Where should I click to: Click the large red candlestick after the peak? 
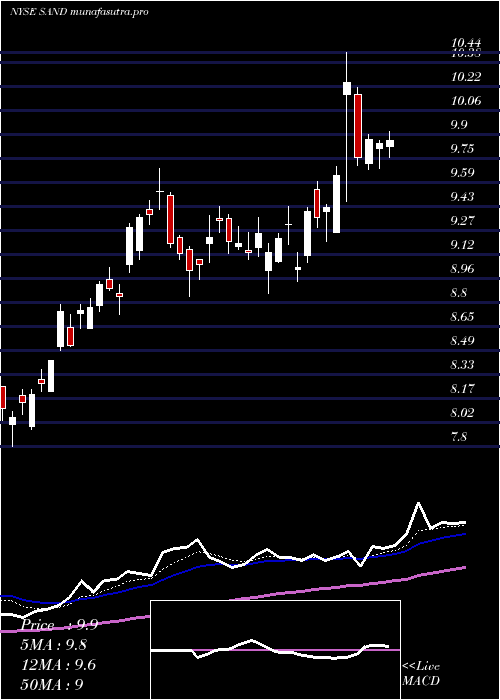[x=358, y=126]
